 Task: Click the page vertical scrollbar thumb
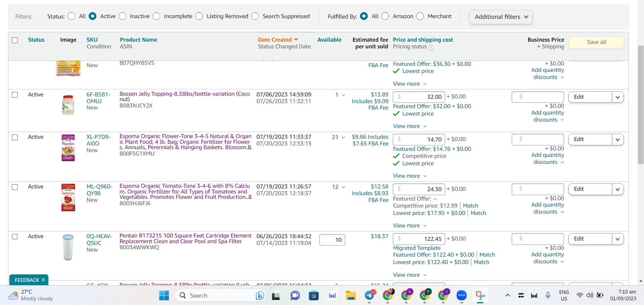[641, 105]
